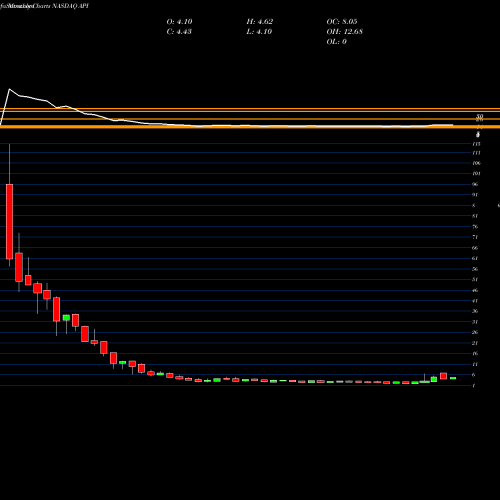Click the 56 price axis label
Viewport: 500px width, 500px height.
coord(475,269)
